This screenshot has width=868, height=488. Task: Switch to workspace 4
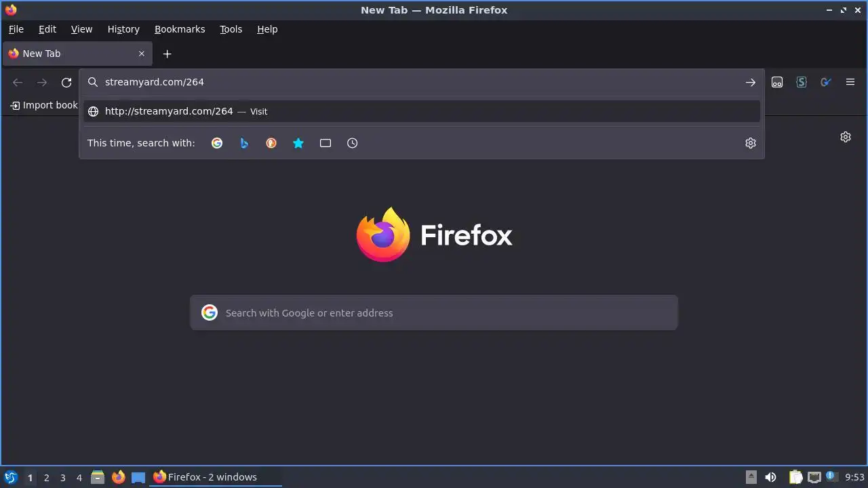[79, 477]
